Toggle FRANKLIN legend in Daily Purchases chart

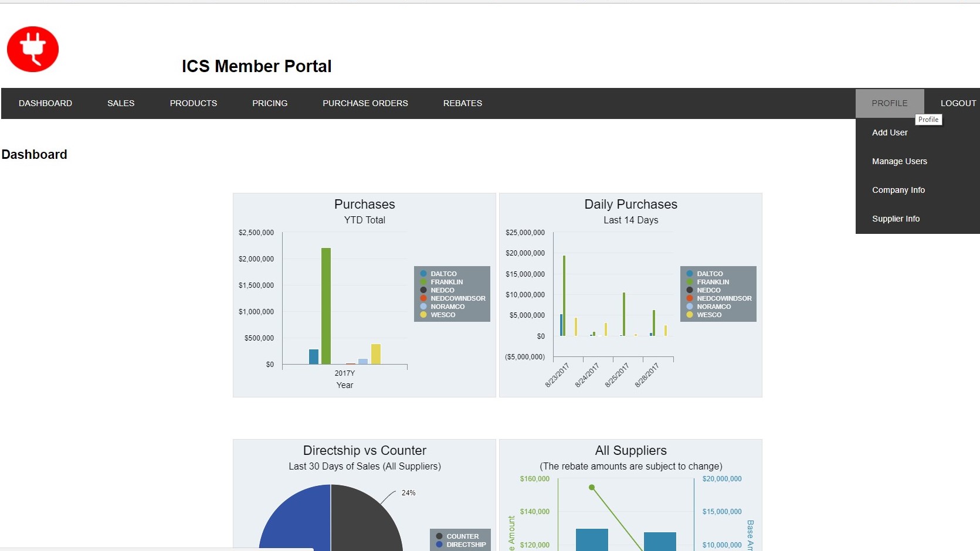tap(707, 282)
